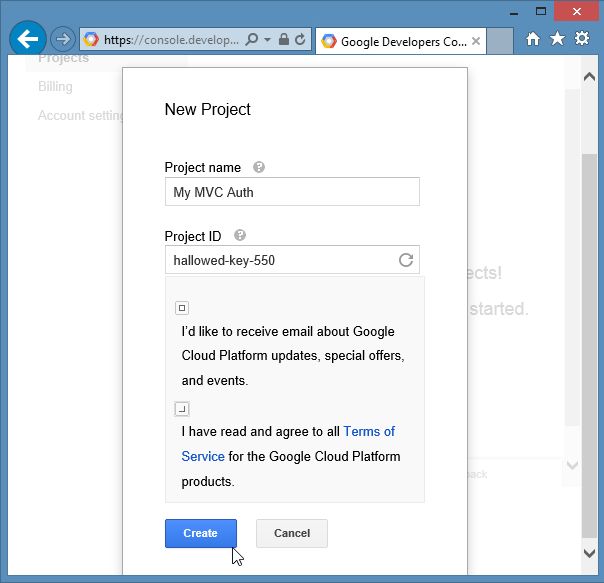The height and width of the screenshot is (583, 604).
Task: Open the browser Home icon
Action: tap(533, 39)
